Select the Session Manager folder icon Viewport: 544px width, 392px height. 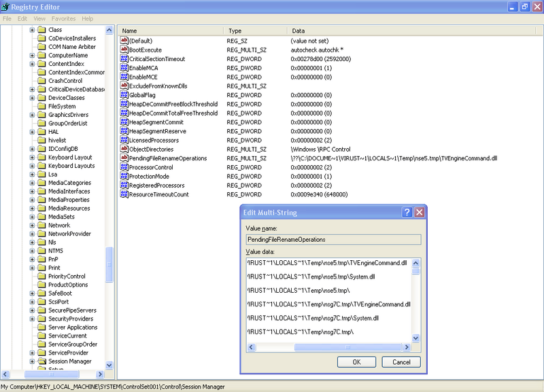[41, 361]
